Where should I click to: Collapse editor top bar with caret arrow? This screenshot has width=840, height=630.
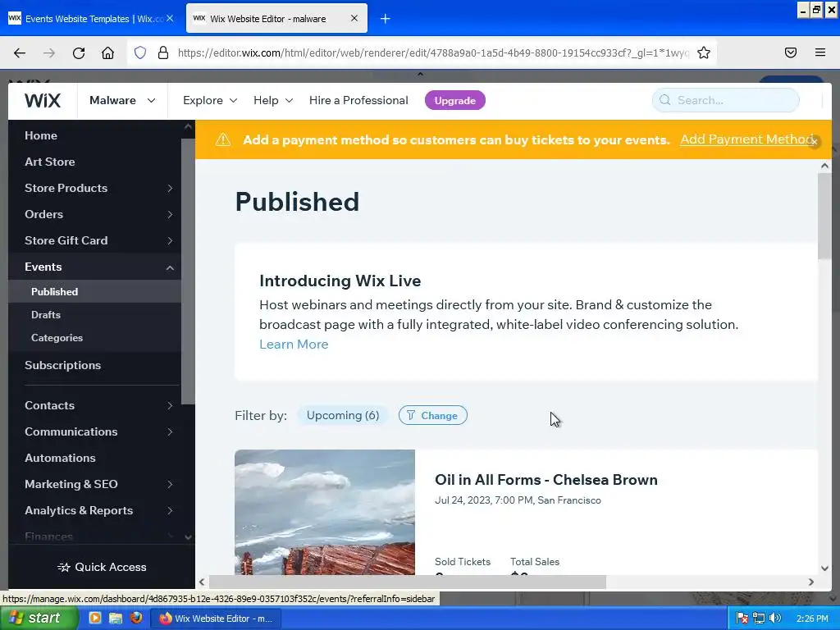420,75
